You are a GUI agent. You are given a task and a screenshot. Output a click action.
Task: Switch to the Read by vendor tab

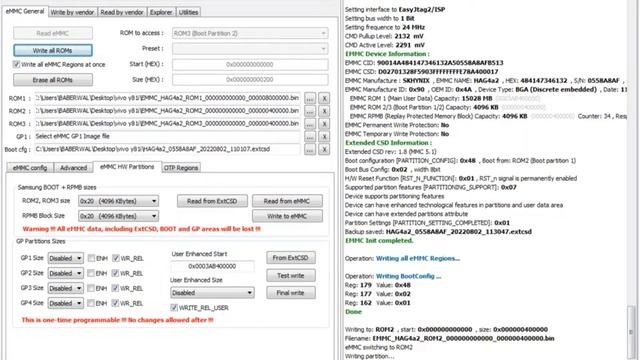(x=122, y=12)
